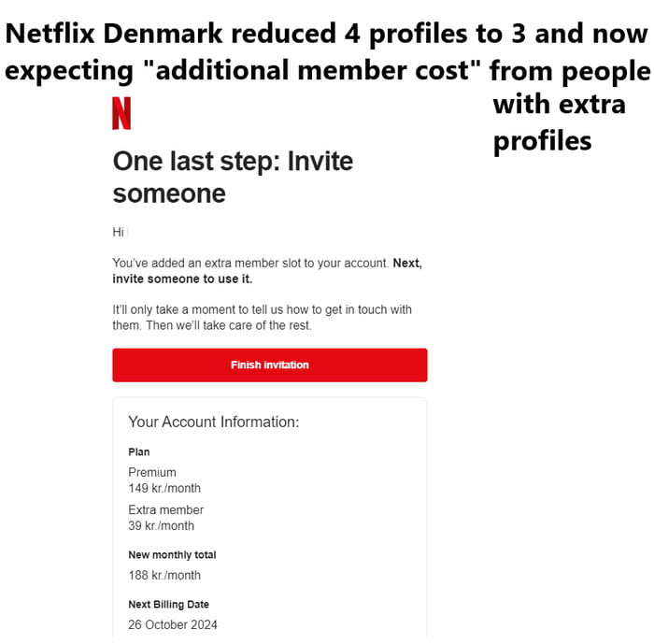Click the 'Netflix Denmark reduced 4 profiles' caption line

click(326, 35)
